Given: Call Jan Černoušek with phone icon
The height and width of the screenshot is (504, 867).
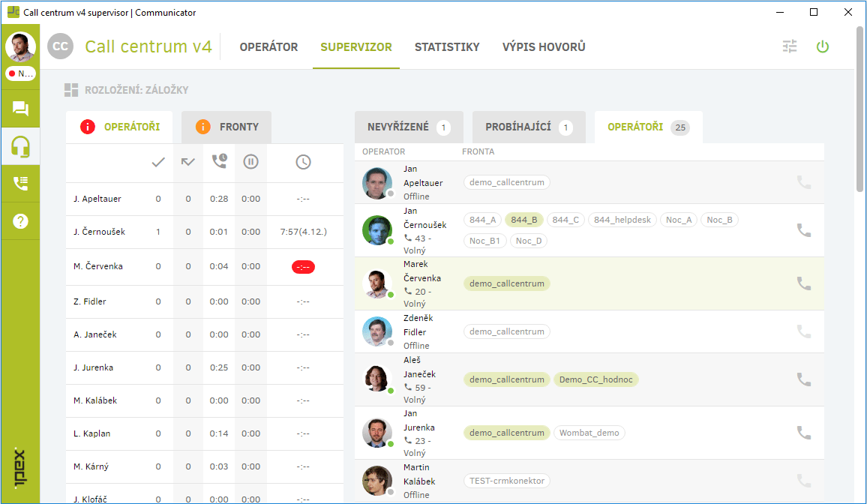Looking at the screenshot, I should click(804, 230).
